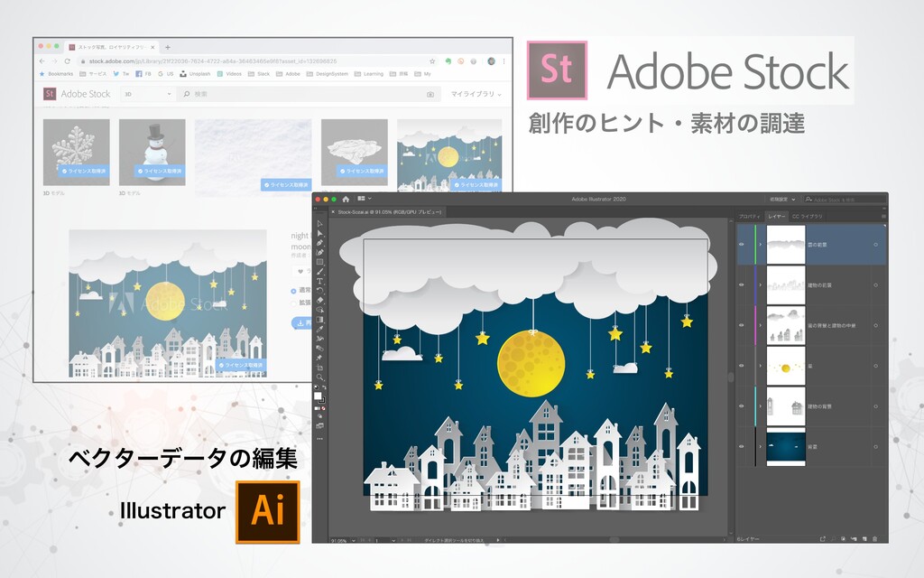This screenshot has width=924, height=578.
Task: Select the Puppet Warp pin tool
Action: (x=320, y=359)
